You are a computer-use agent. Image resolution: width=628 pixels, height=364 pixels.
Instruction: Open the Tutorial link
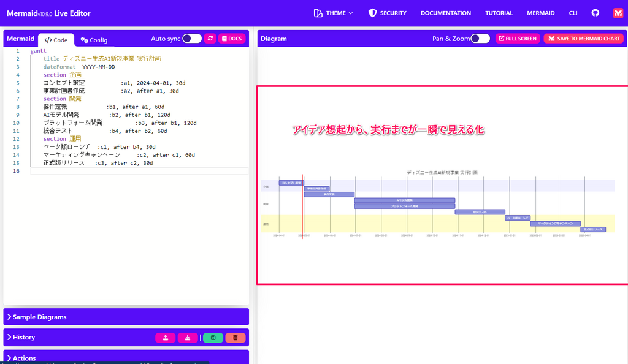coord(499,13)
